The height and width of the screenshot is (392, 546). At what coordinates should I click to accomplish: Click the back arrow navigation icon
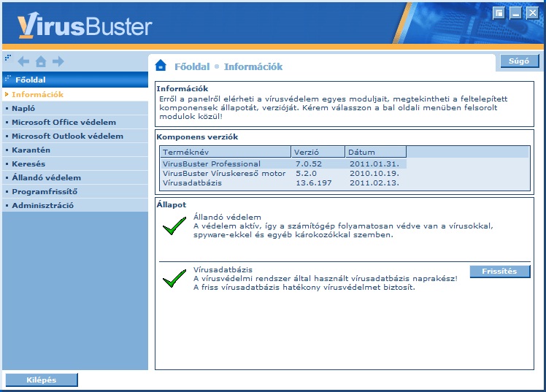(x=23, y=61)
